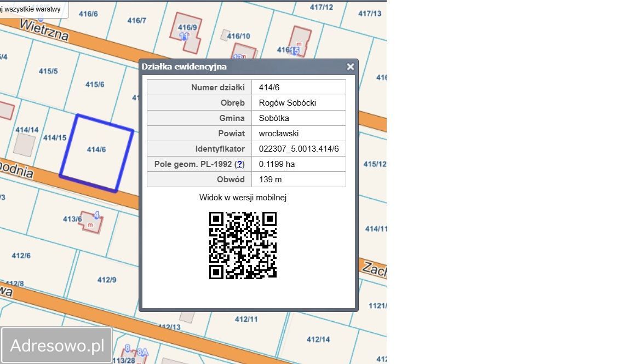
Task: Open the PL-1992 help question mark link
Action: tap(239, 164)
